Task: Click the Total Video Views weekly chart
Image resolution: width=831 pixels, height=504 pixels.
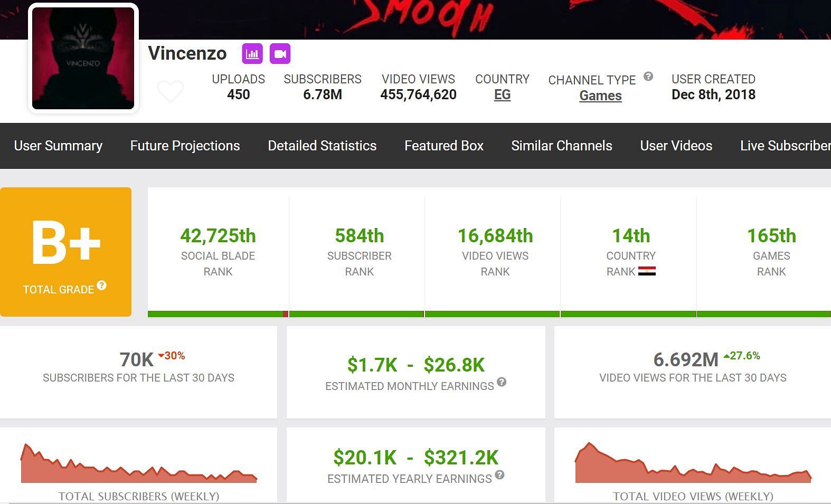Action: tap(693, 464)
